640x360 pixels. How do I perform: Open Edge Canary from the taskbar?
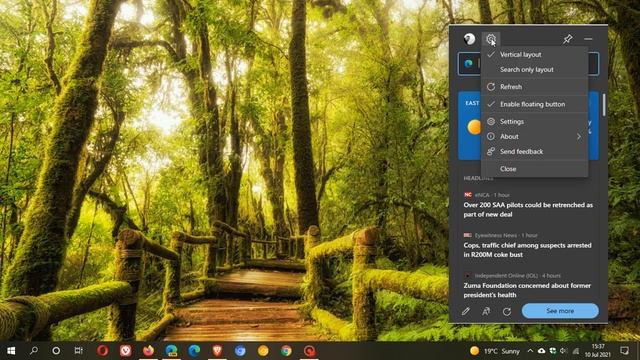(x=171, y=351)
